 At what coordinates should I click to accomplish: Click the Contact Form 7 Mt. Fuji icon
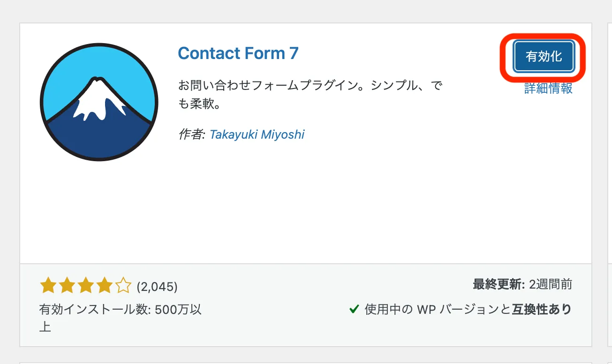99,103
